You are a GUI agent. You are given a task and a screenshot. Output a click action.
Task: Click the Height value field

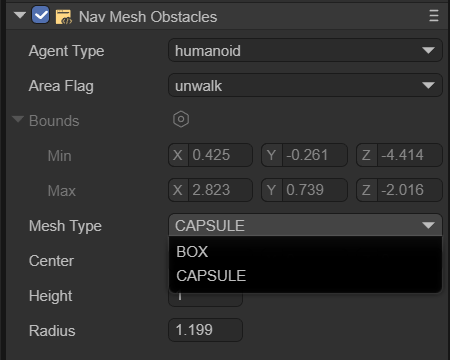point(205,299)
